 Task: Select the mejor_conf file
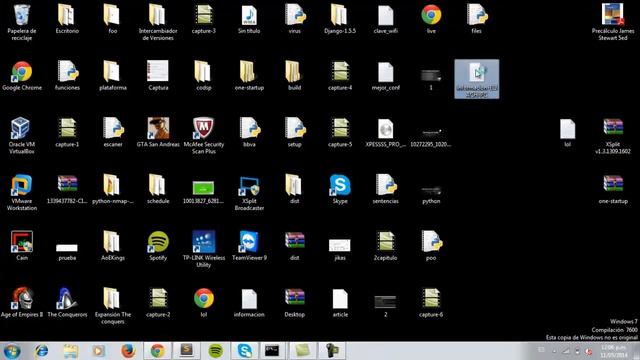(x=385, y=72)
